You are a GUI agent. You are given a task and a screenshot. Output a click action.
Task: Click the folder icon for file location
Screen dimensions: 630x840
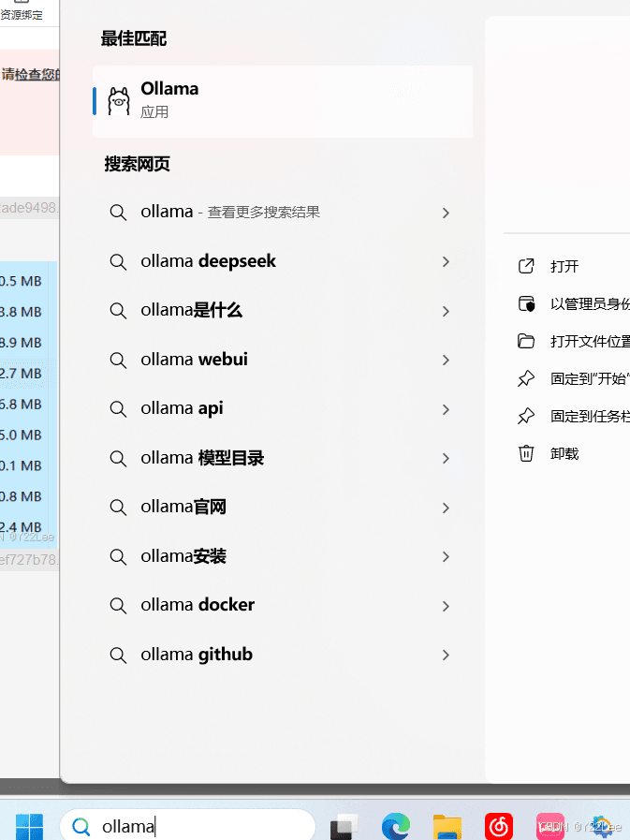526,341
